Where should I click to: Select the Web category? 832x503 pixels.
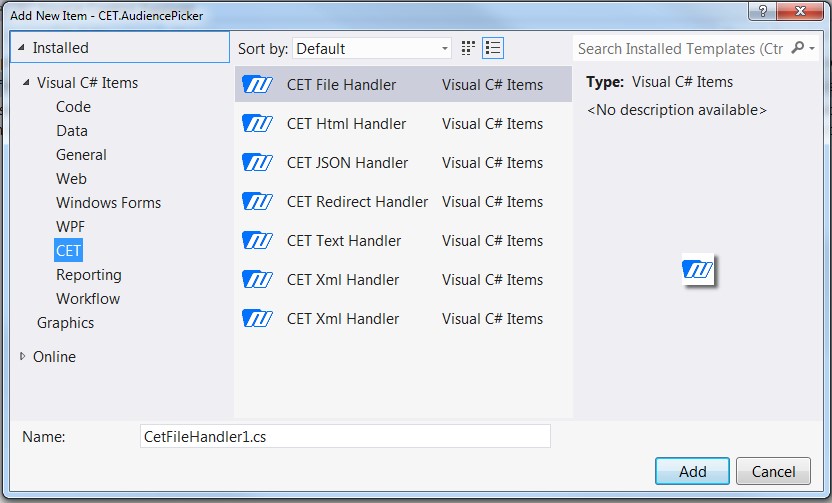pyautogui.click(x=71, y=178)
